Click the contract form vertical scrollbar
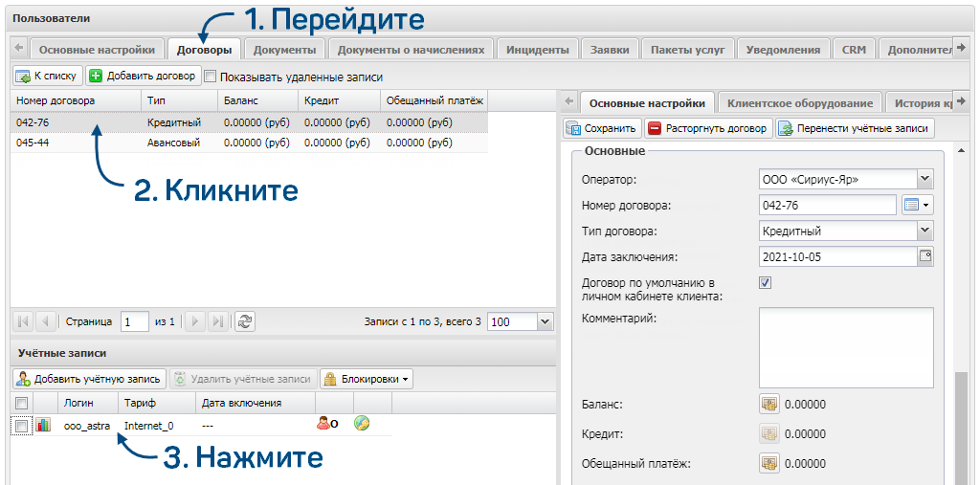The image size is (980, 485). pyautogui.click(x=961, y=428)
